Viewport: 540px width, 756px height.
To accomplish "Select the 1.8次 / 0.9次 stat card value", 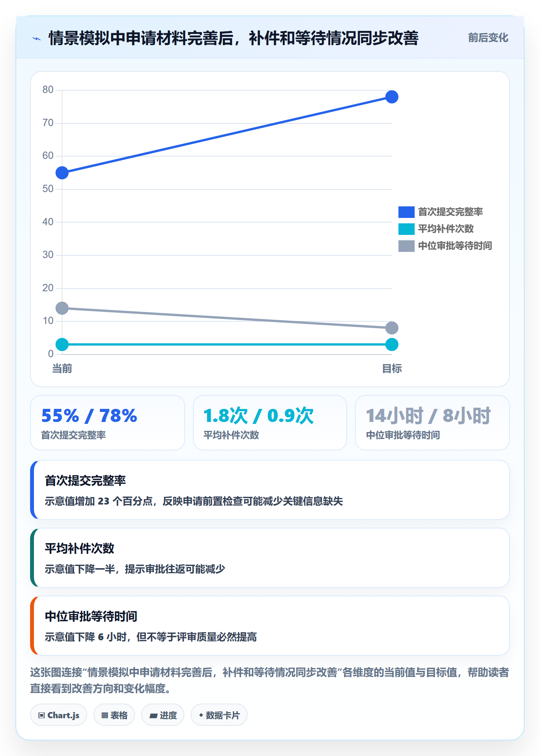I will point(258,416).
